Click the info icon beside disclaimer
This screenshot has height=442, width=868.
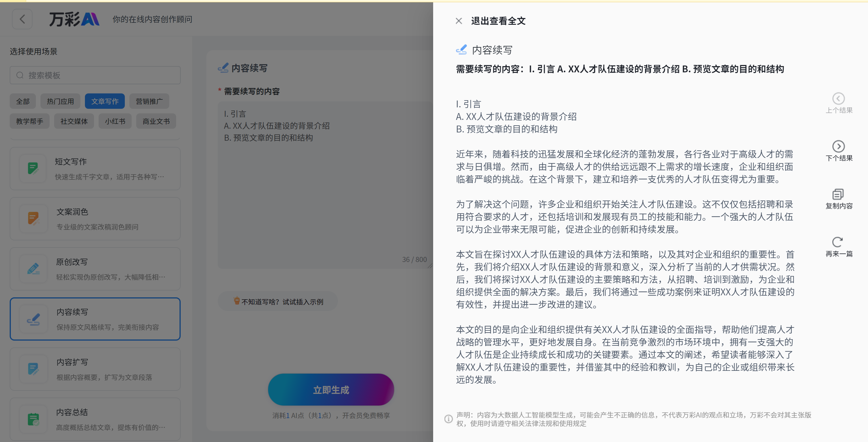pyautogui.click(x=449, y=419)
